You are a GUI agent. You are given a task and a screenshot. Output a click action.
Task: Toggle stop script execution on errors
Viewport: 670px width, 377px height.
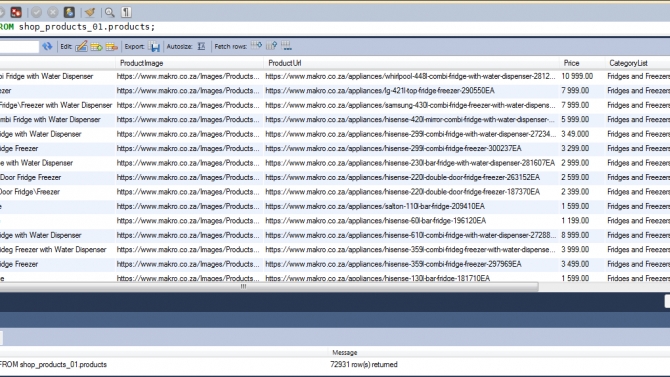16,12
